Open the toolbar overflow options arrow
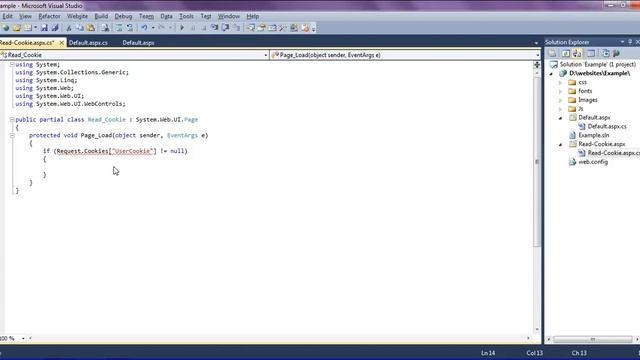 (x=313, y=29)
